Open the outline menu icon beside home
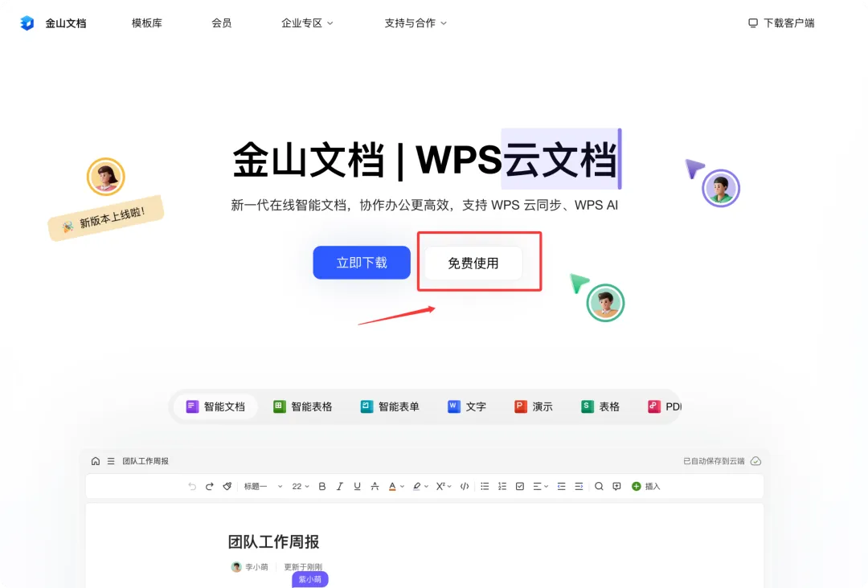 point(111,461)
